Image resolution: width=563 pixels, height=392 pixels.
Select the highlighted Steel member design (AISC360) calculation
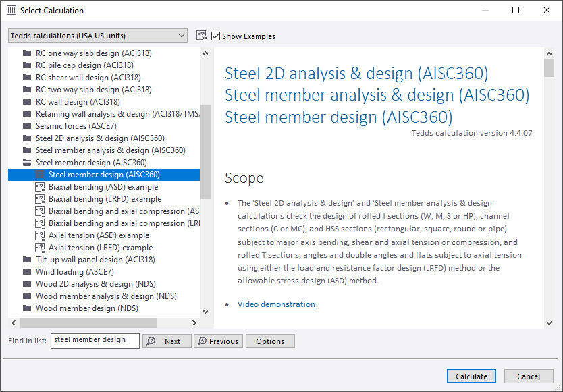click(104, 175)
